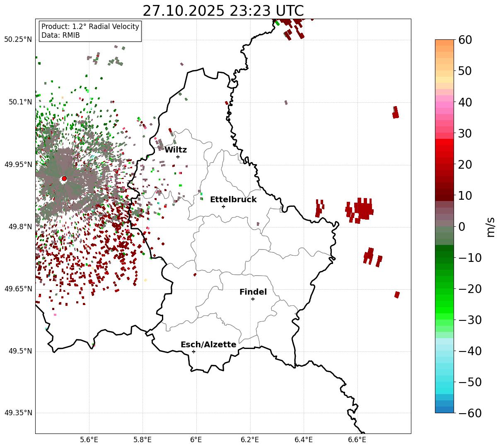The width and height of the screenshot is (500, 448).
Task: Click the −20 tick on the colorbar
Action: [x=470, y=289]
